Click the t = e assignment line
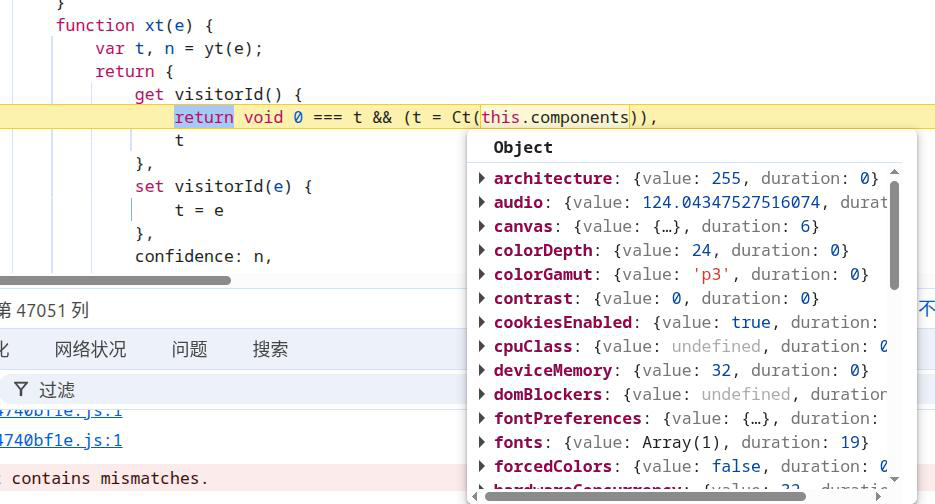 (199, 211)
